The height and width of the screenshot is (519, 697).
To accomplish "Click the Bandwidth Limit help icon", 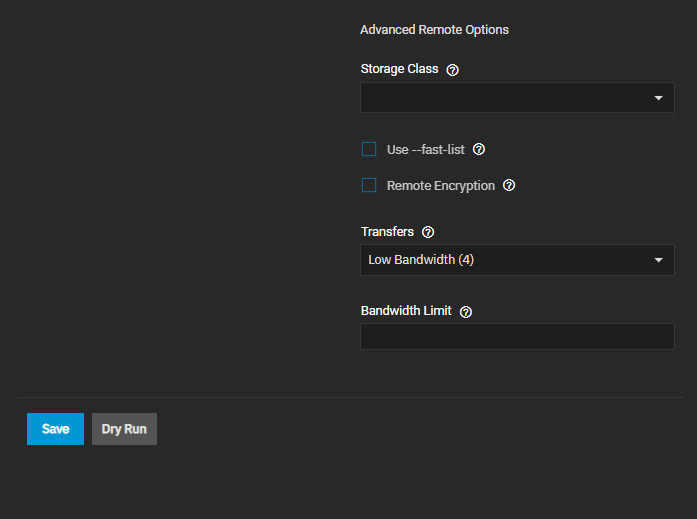I will [x=466, y=311].
